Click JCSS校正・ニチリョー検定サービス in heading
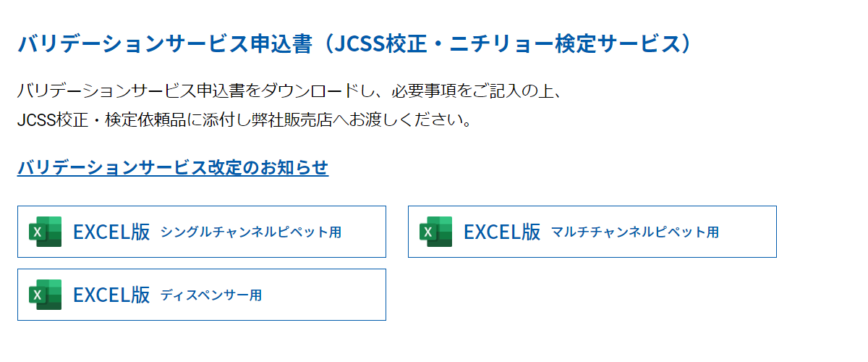Viewport: 868px width, 362px height. click(x=504, y=43)
